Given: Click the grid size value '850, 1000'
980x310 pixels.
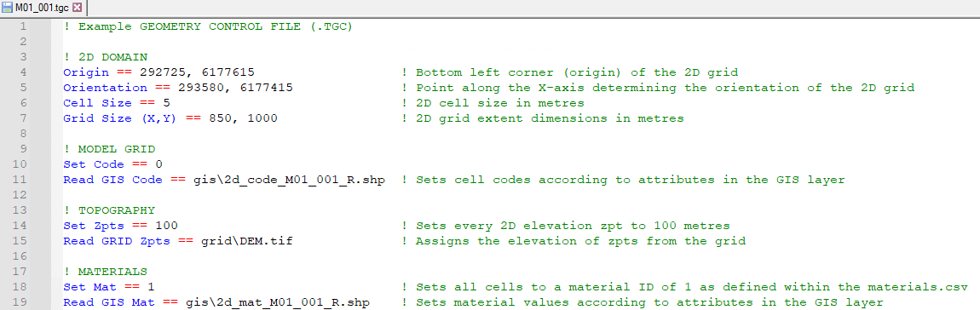Looking at the screenshot, I should coord(243,118).
